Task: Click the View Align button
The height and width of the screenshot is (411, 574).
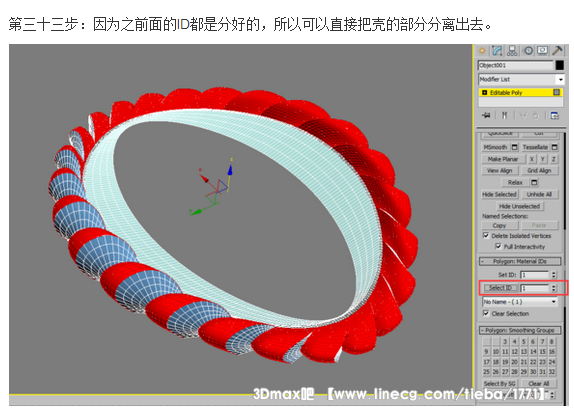Action: tap(500, 171)
